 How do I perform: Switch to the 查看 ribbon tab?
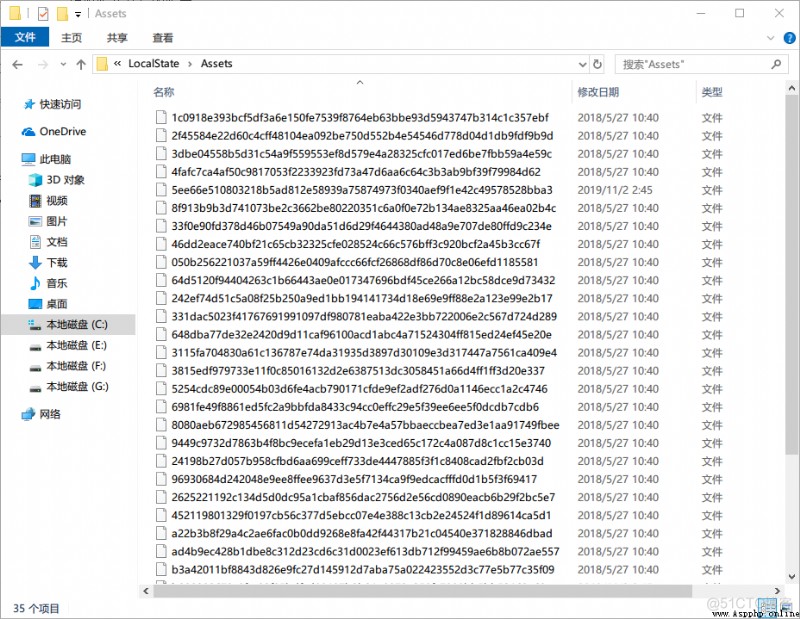pyautogui.click(x=163, y=38)
